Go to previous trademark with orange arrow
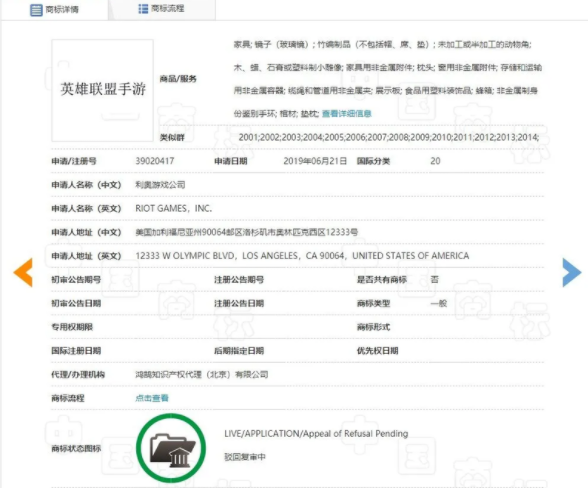Viewport: 588px width, 488px height. [23, 272]
